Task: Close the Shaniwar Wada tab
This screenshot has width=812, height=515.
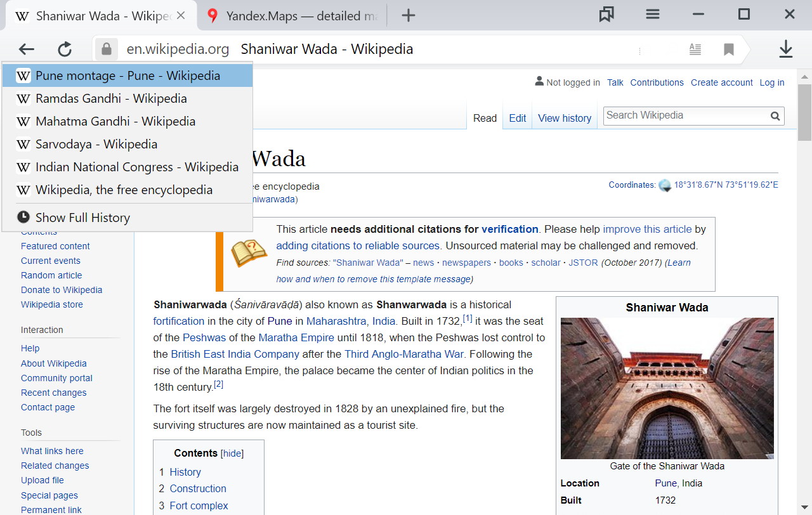Action: coord(181,15)
